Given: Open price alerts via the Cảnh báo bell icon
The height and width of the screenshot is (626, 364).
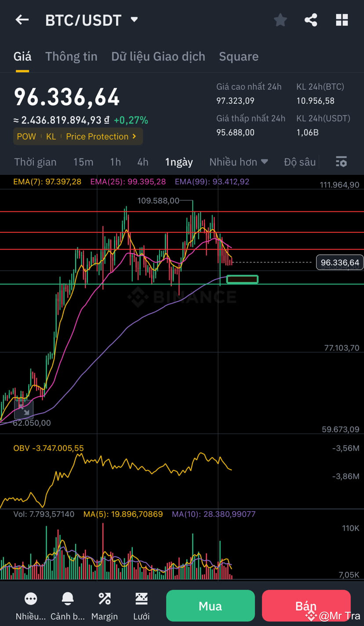Looking at the screenshot, I should click(67, 605).
